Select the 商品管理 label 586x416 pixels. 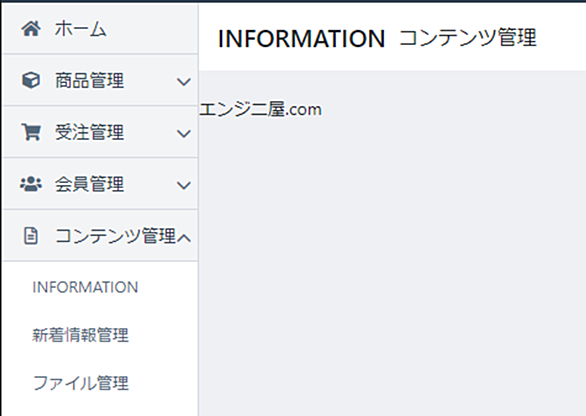tap(89, 80)
